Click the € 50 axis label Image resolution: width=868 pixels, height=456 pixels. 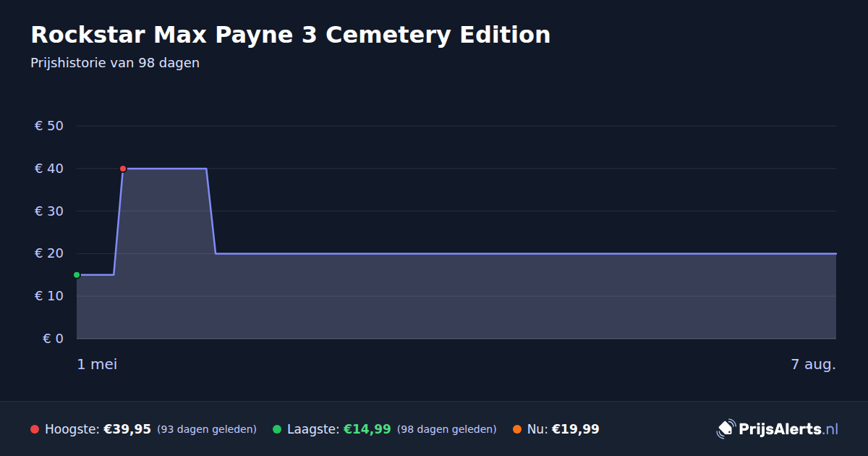click(49, 126)
